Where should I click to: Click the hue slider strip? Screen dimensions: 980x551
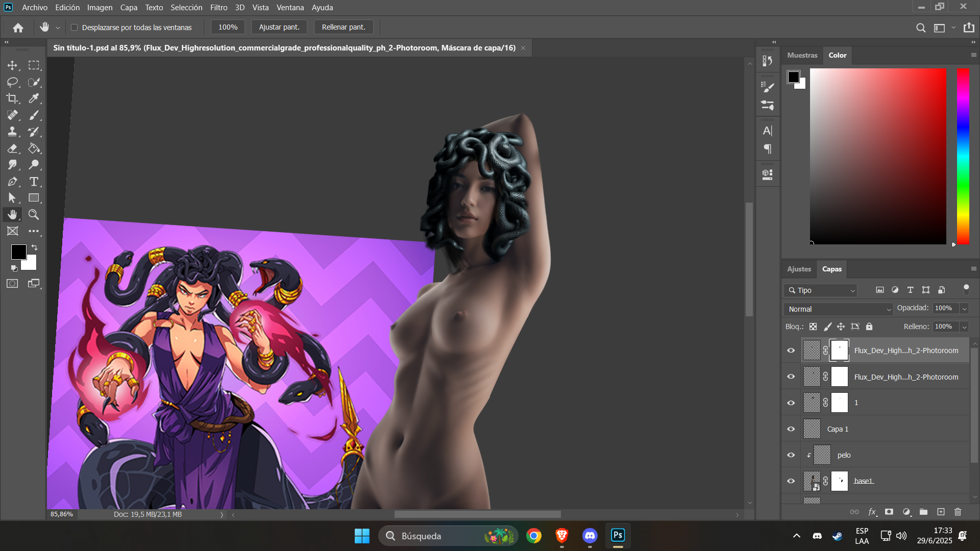[963, 156]
